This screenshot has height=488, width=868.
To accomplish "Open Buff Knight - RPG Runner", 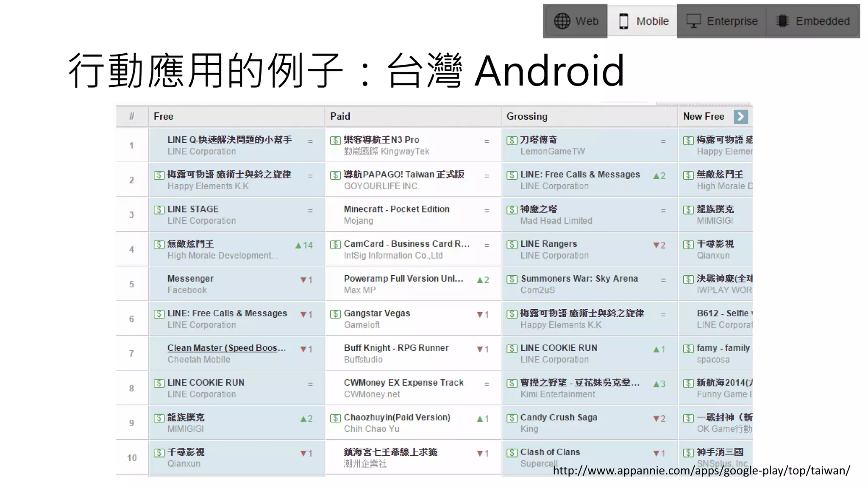I will pos(396,348).
